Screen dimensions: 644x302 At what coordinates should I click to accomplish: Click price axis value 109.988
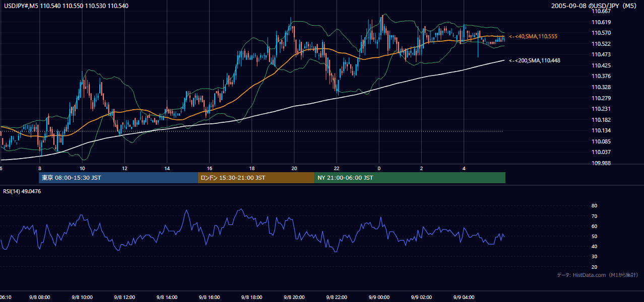pos(602,163)
